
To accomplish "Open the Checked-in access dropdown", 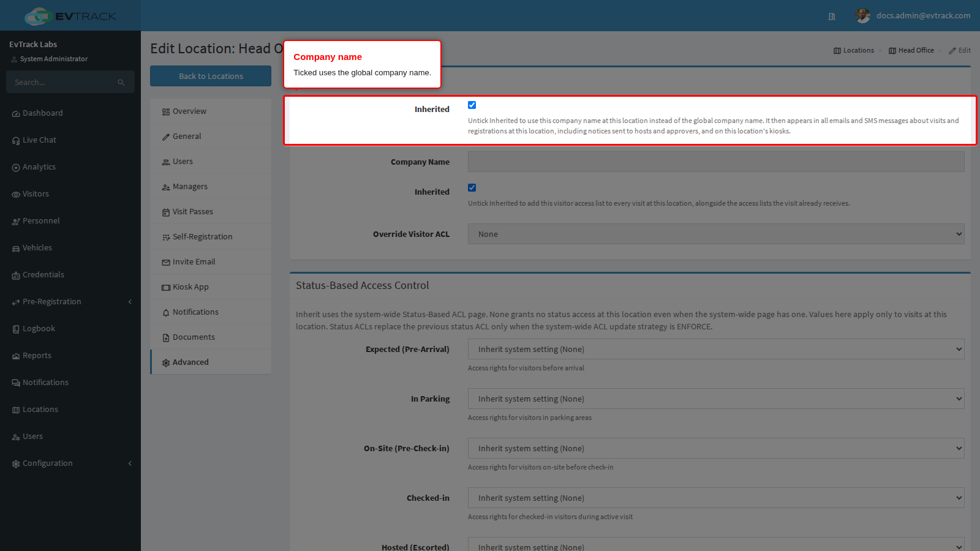I will [716, 498].
